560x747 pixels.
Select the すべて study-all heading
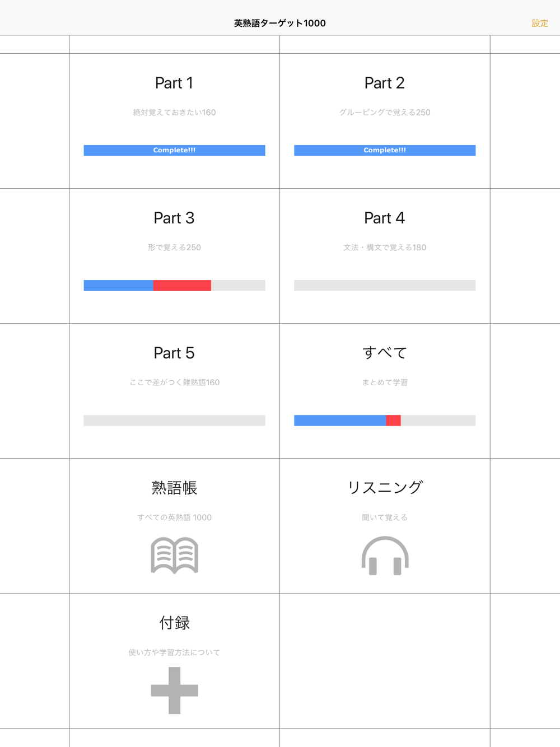coord(384,353)
